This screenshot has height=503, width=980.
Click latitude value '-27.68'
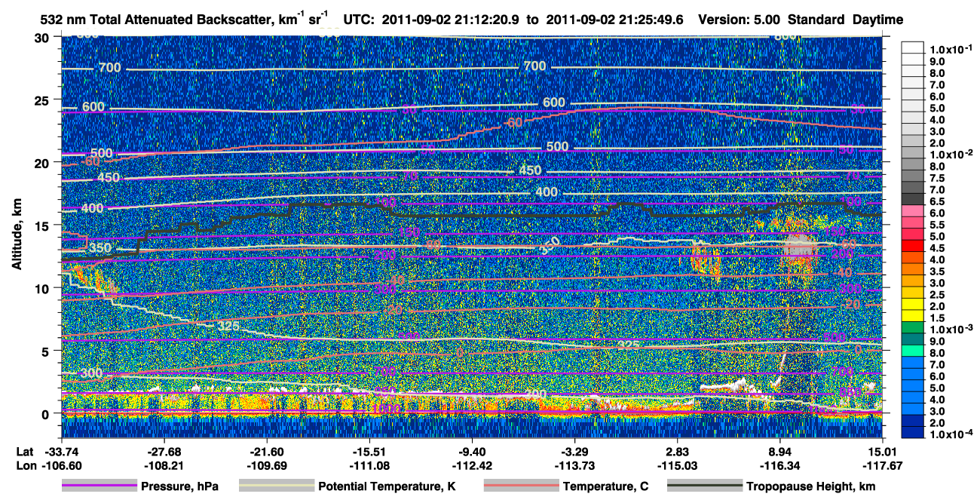tap(164, 451)
